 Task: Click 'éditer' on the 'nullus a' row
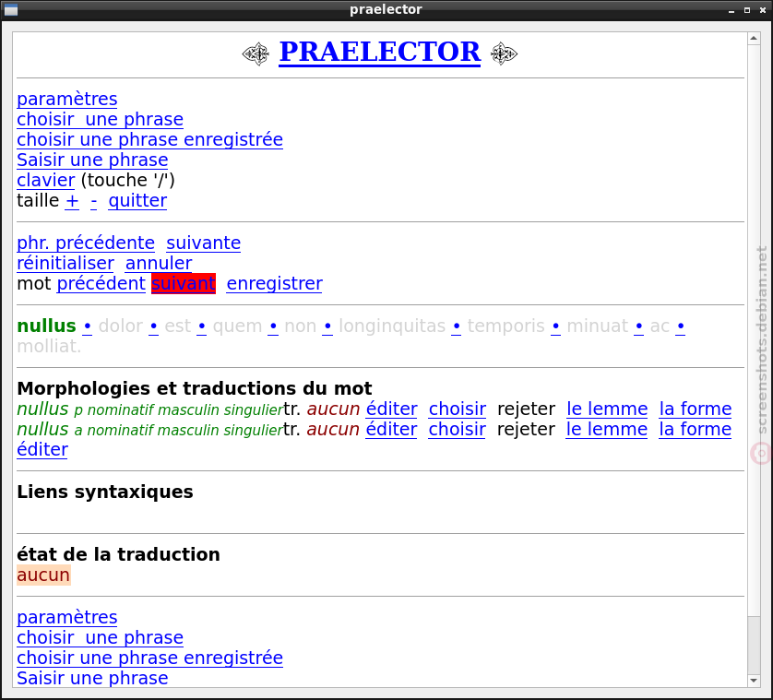click(x=391, y=430)
